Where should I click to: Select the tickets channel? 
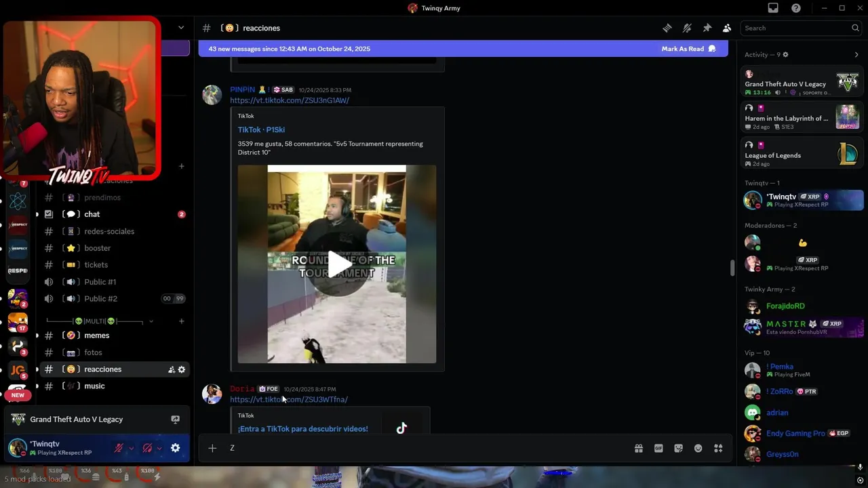click(x=113, y=265)
